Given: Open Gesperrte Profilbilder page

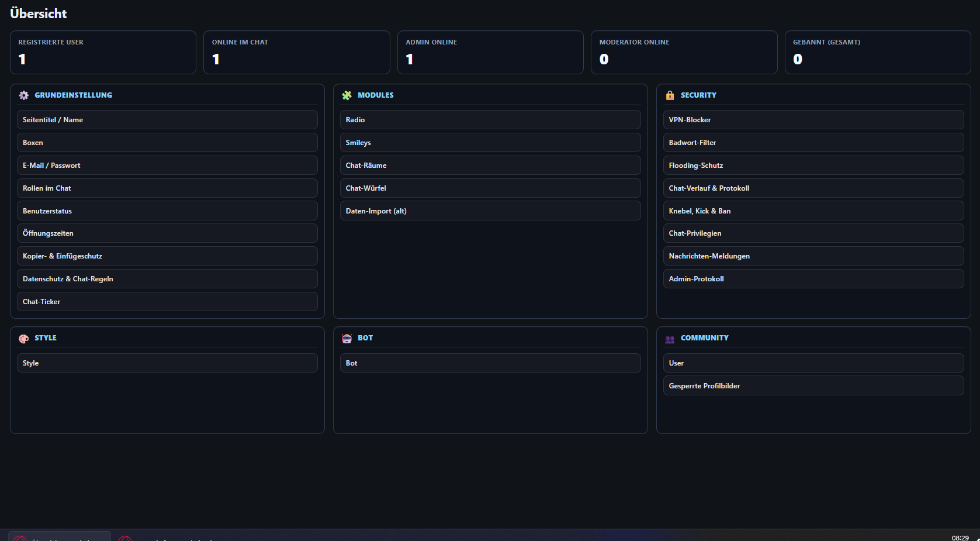Looking at the screenshot, I should click(813, 386).
